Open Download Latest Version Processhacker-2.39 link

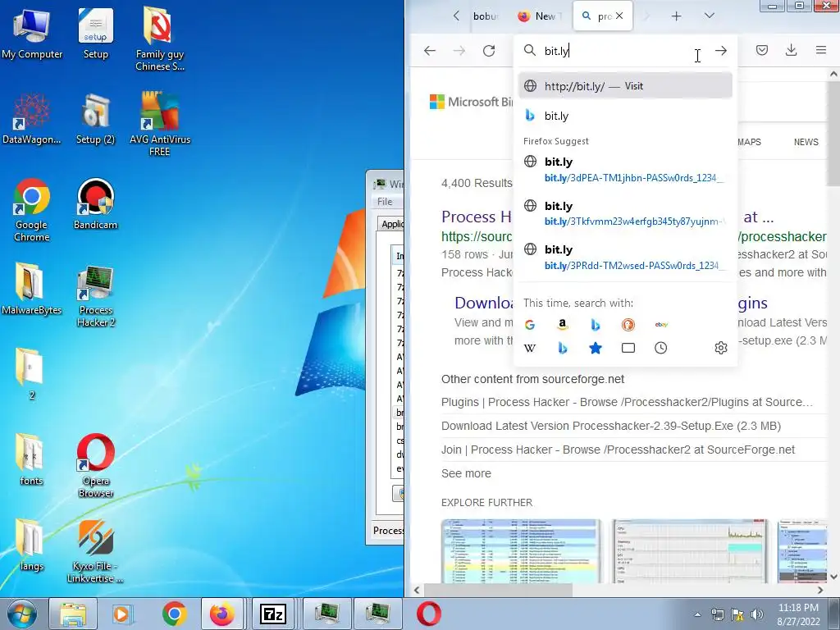point(610,426)
